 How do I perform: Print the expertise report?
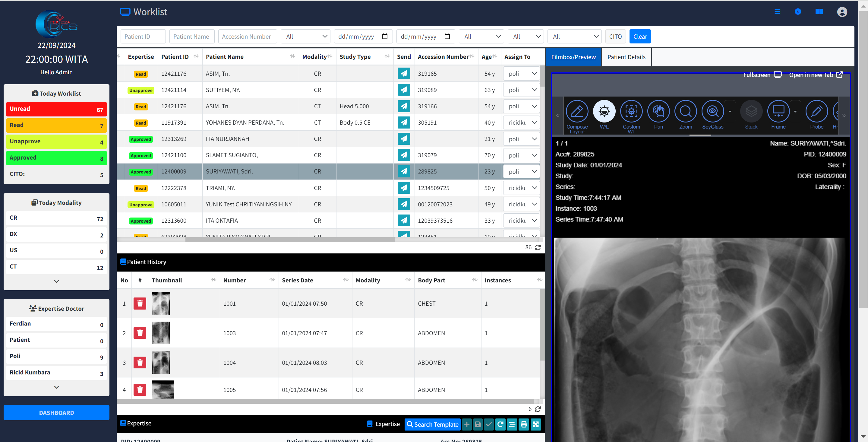pos(524,424)
